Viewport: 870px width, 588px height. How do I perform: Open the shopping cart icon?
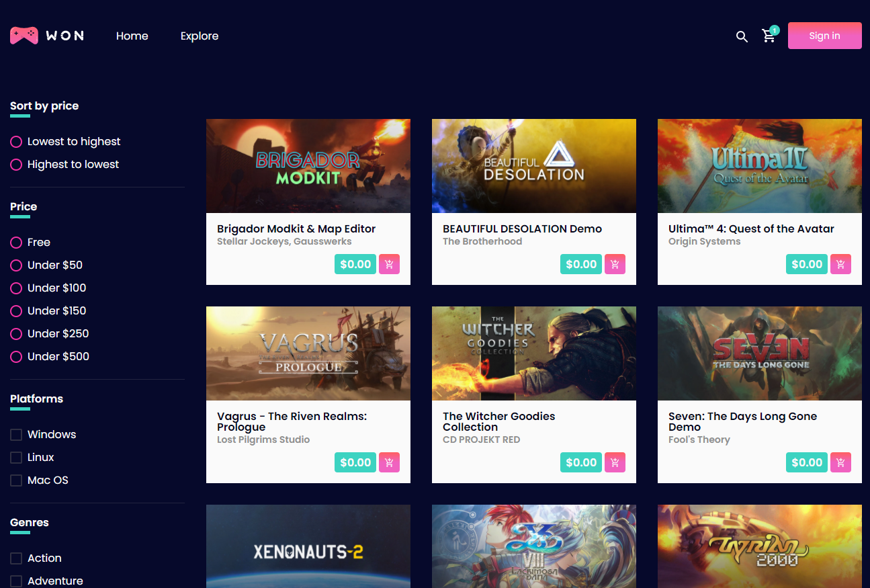point(769,36)
